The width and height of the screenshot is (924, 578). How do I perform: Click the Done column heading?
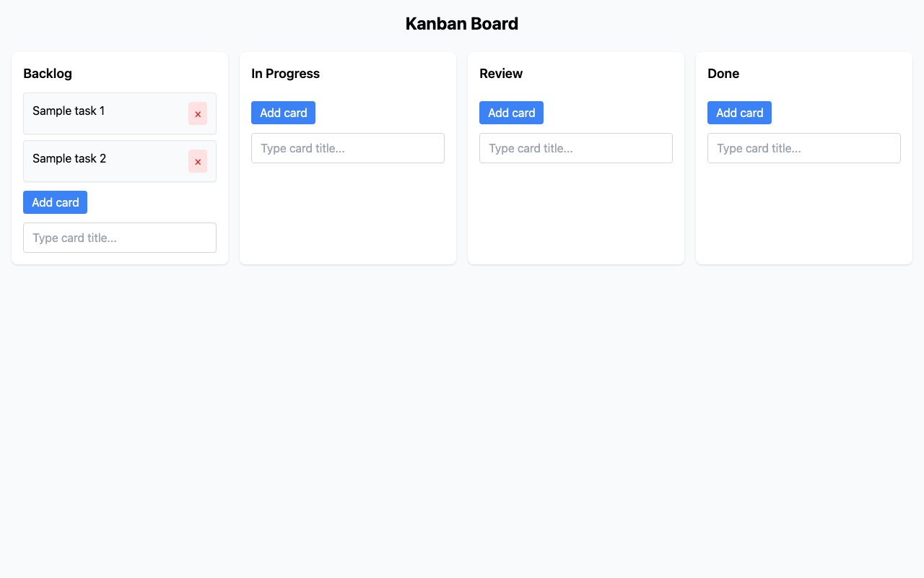pyautogui.click(x=723, y=74)
